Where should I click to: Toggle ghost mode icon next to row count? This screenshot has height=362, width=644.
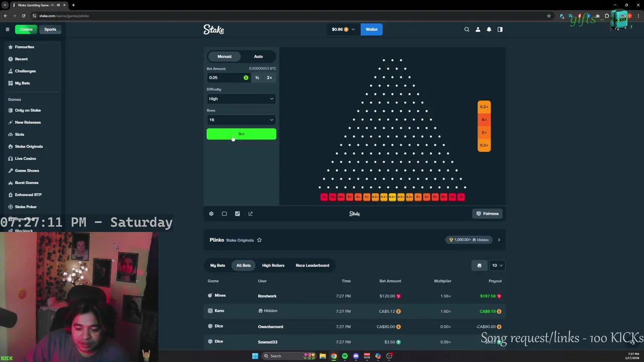point(479,265)
